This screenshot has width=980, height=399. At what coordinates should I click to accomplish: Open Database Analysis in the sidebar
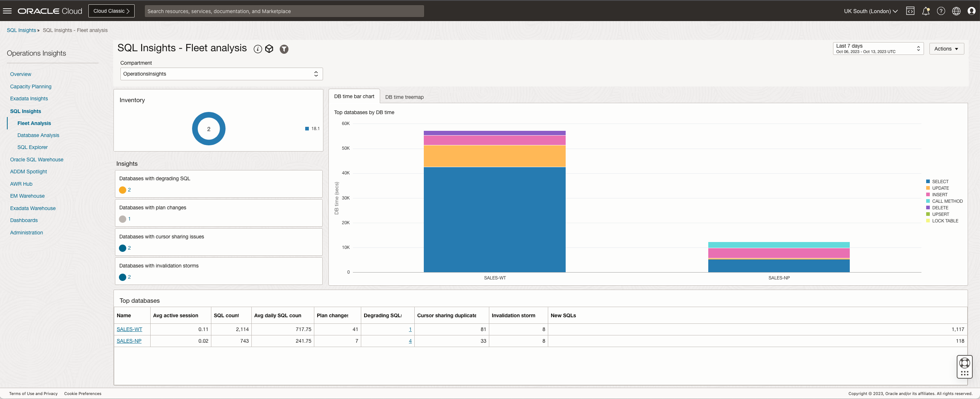tap(38, 135)
